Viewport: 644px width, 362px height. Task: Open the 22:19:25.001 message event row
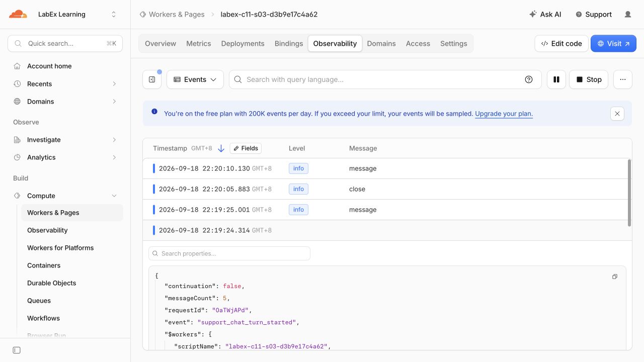[385, 210]
